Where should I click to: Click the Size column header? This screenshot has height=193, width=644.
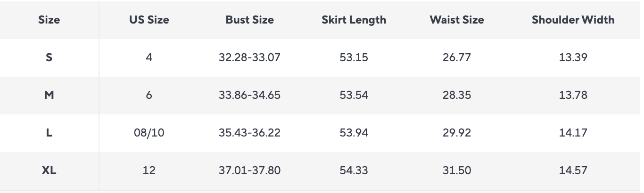49,20
